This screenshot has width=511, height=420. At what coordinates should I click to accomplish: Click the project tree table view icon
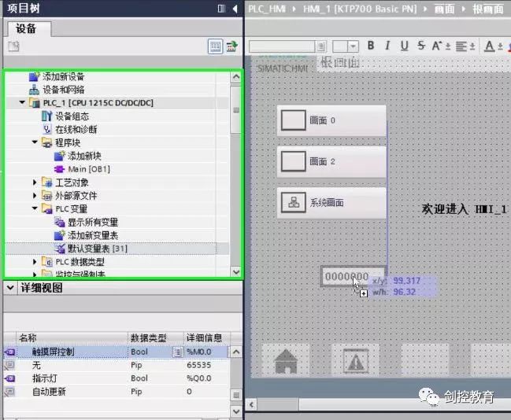click(216, 46)
